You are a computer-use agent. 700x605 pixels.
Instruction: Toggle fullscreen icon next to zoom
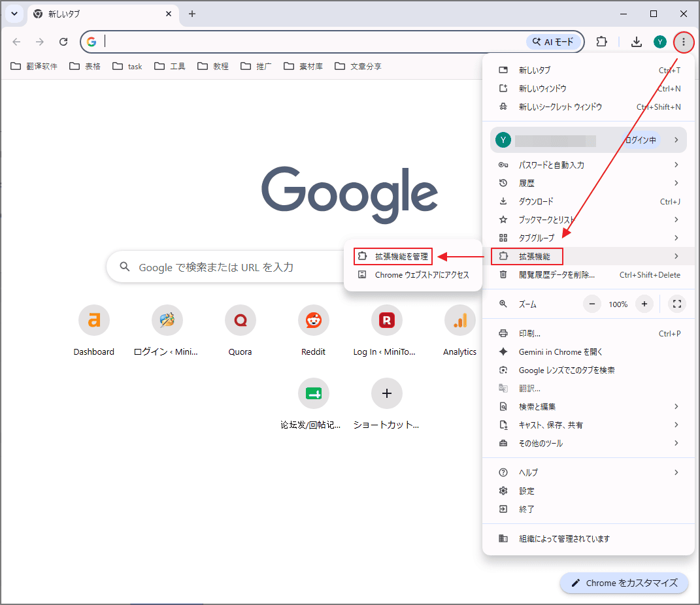point(676,304)
